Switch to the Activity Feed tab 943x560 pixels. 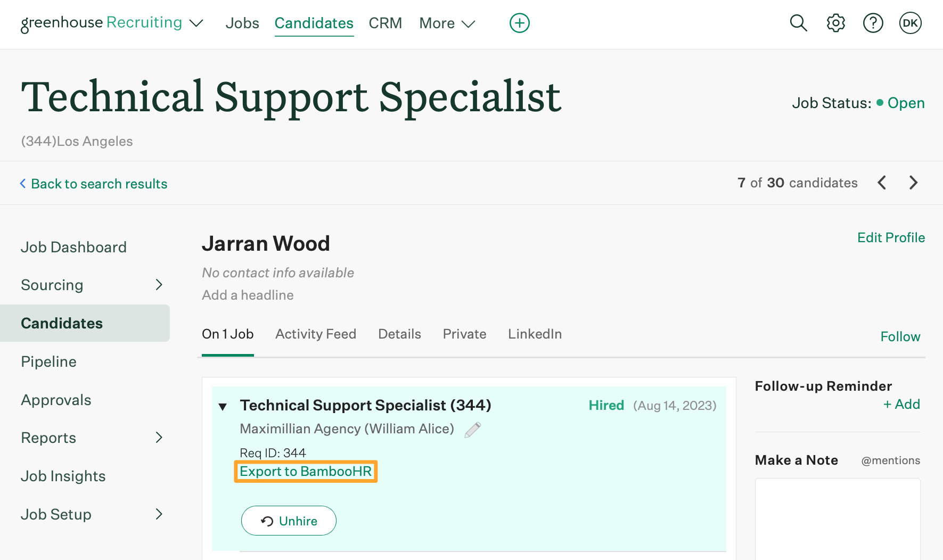point(316,334)
